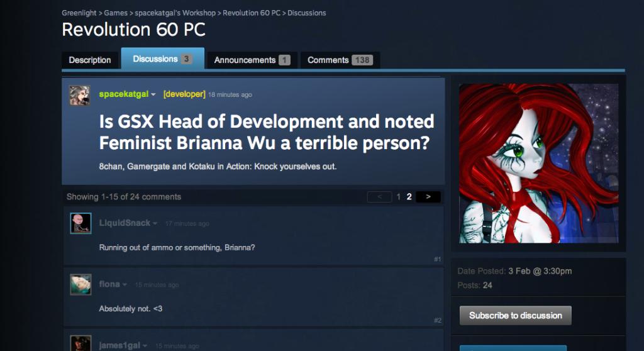Go to next comments page arrow
Screen dimensions: 644x351
click(x=428, y=197)
